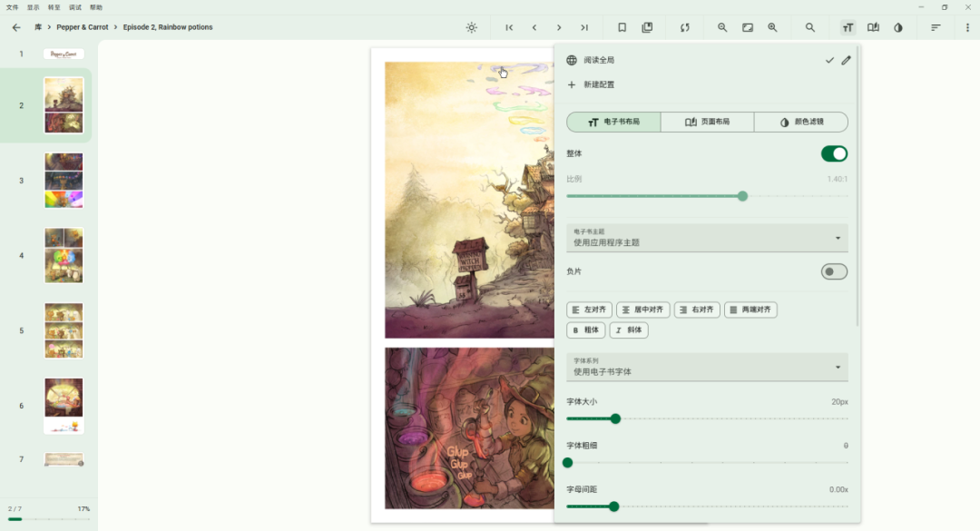Open page 5 thumbnail
980x531 pixels.
coord(64,331)
